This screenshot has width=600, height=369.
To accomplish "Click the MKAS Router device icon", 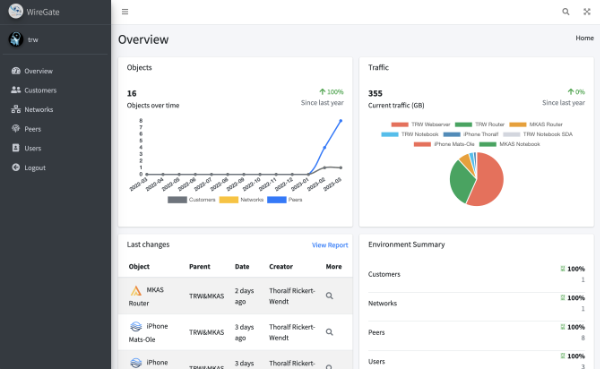I will pos(136,291).
